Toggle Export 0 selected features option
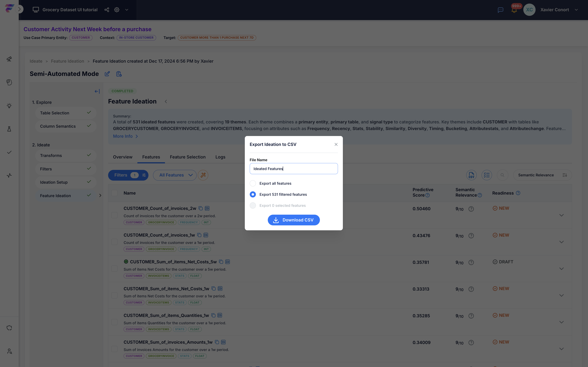Screen dimensions: 588x367 (x=252, y=205)
